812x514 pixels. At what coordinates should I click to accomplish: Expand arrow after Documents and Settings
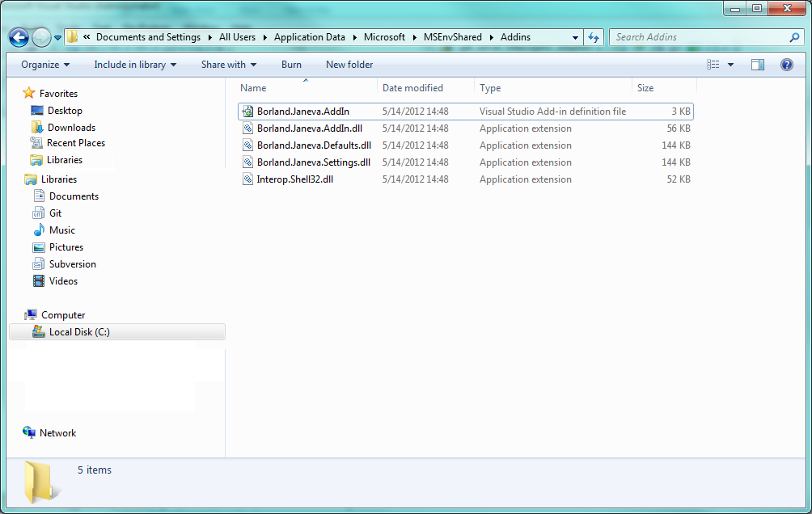209,37
